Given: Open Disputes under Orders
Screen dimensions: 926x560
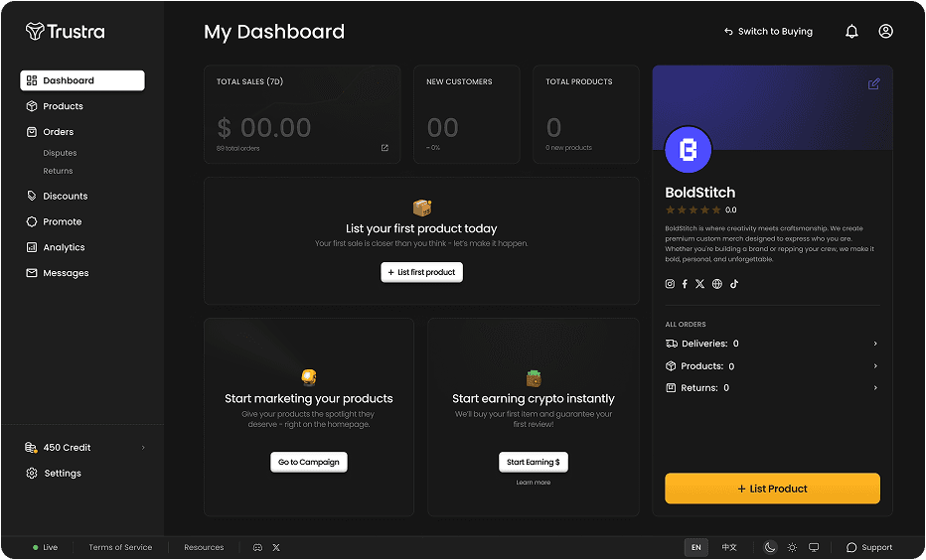Looking at the screenshot, I should tap(60, 153).
